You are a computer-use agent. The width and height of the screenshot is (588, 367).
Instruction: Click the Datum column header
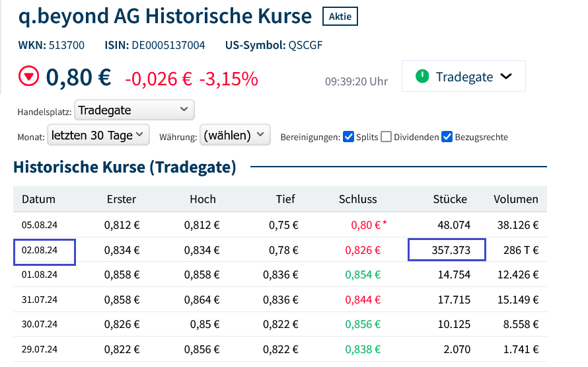38,199
